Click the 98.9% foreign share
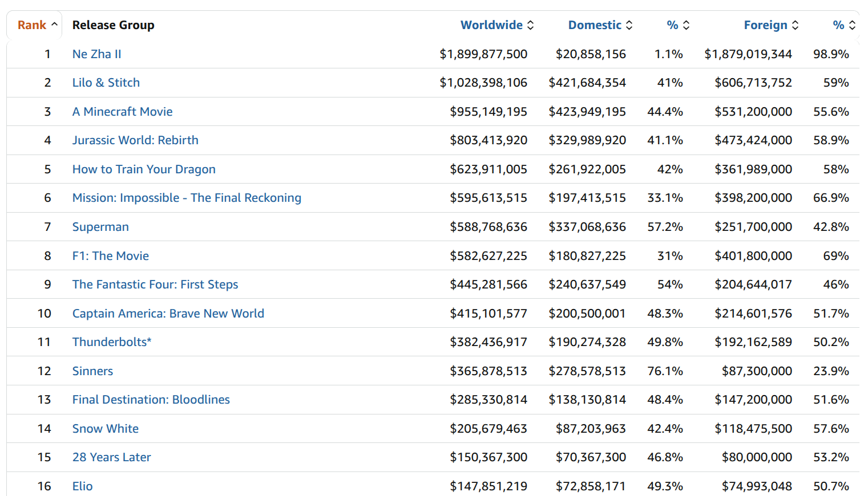 (831, 54)
